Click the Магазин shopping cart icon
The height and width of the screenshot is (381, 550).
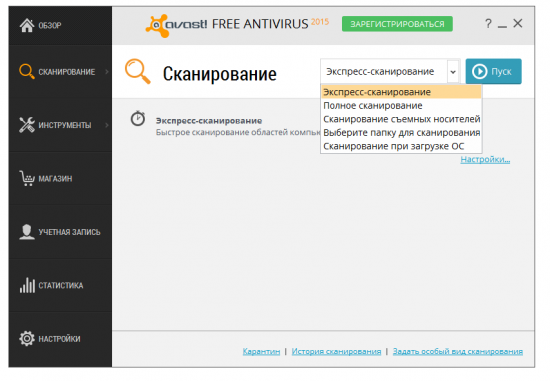27,178
